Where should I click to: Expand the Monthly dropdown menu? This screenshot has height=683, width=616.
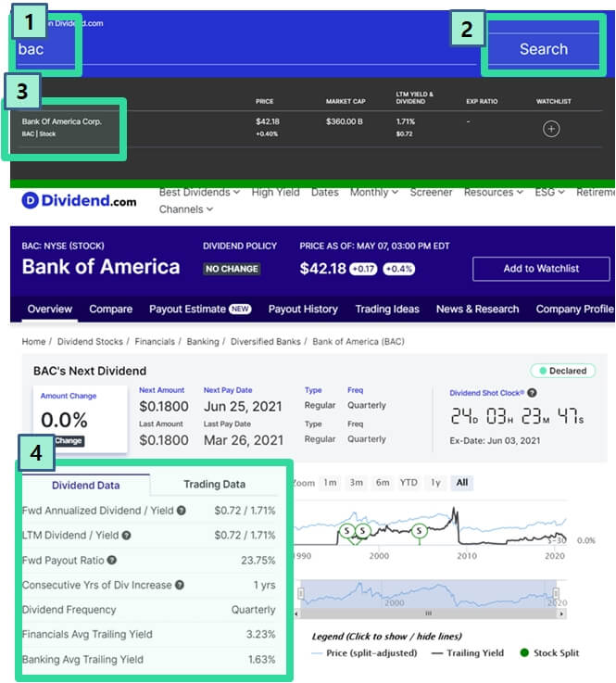click(374, 192)
